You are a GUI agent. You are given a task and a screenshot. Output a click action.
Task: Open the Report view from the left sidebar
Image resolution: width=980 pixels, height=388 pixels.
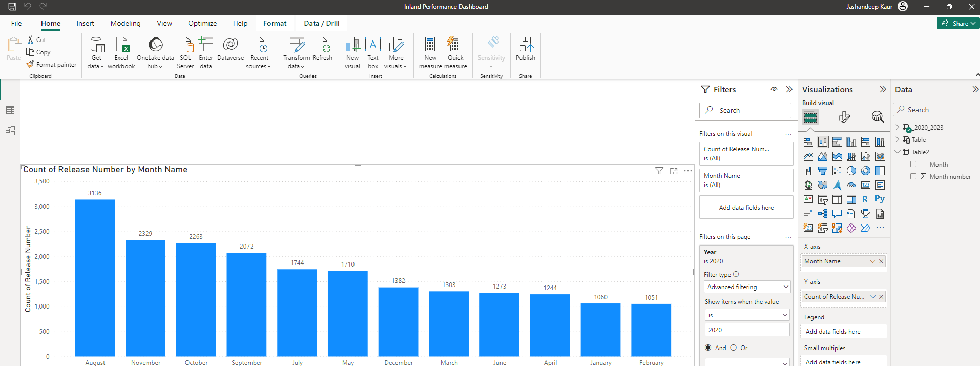click(x=10, y=90)
